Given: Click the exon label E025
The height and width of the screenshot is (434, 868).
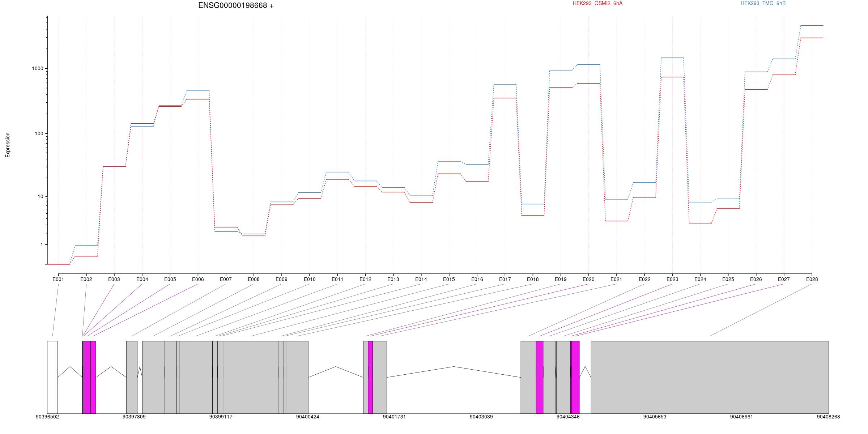Looking at the screenshot, I should pos(728,279).
